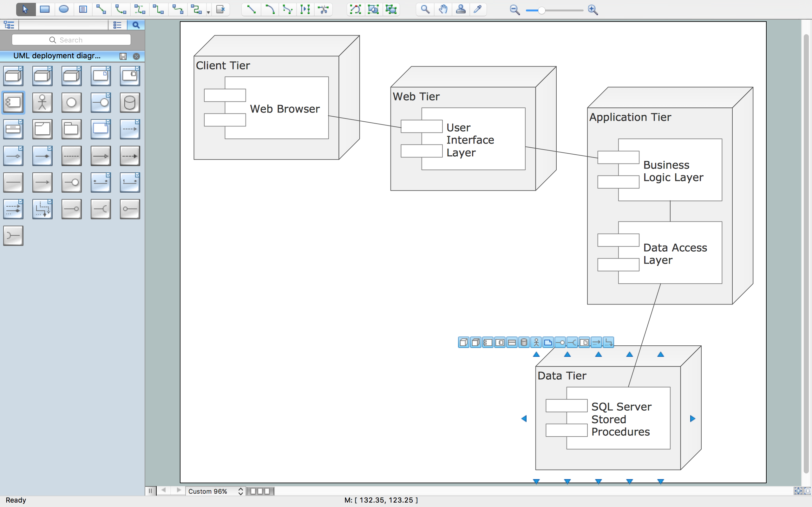Select the hand pan tool
The width and height of the screenshot is (812, 507).
click(x=442, y=10)
